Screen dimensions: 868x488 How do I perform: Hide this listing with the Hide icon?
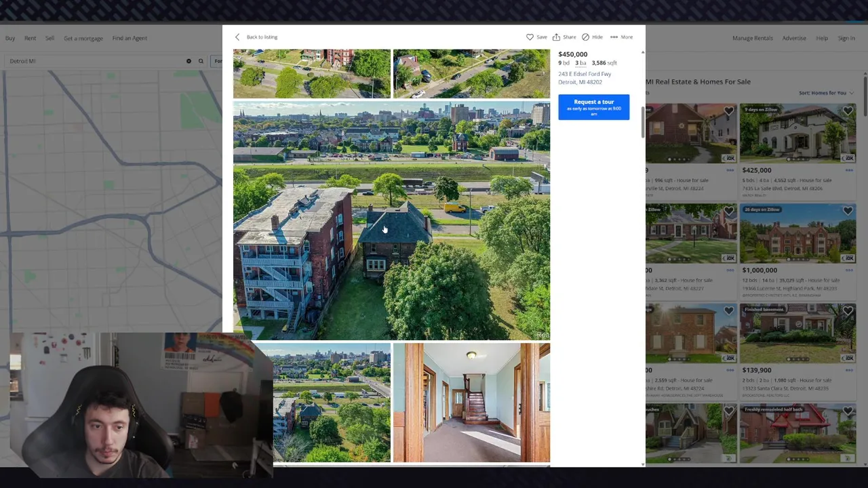pos(585,37)
